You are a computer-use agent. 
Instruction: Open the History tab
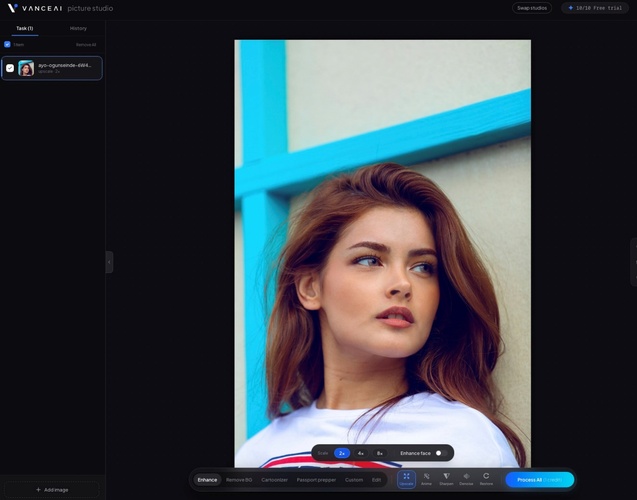click(x=78, y=28)
